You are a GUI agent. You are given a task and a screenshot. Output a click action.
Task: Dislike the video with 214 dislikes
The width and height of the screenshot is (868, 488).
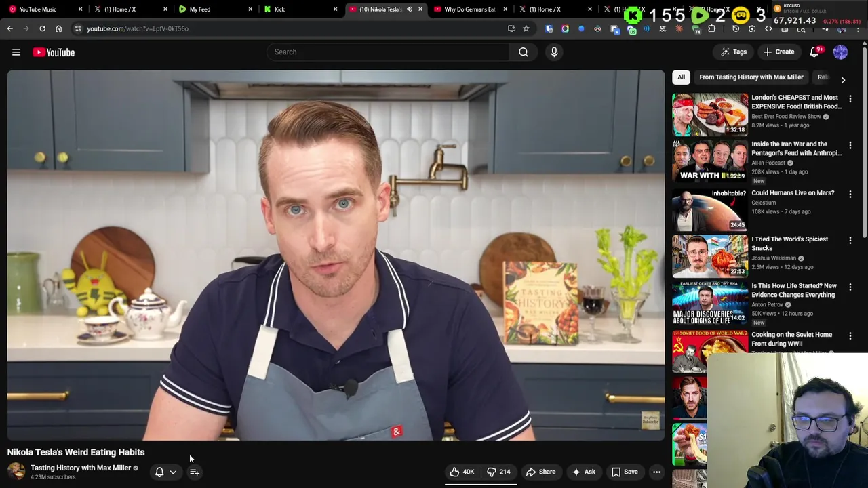click(x=498, y=472)
